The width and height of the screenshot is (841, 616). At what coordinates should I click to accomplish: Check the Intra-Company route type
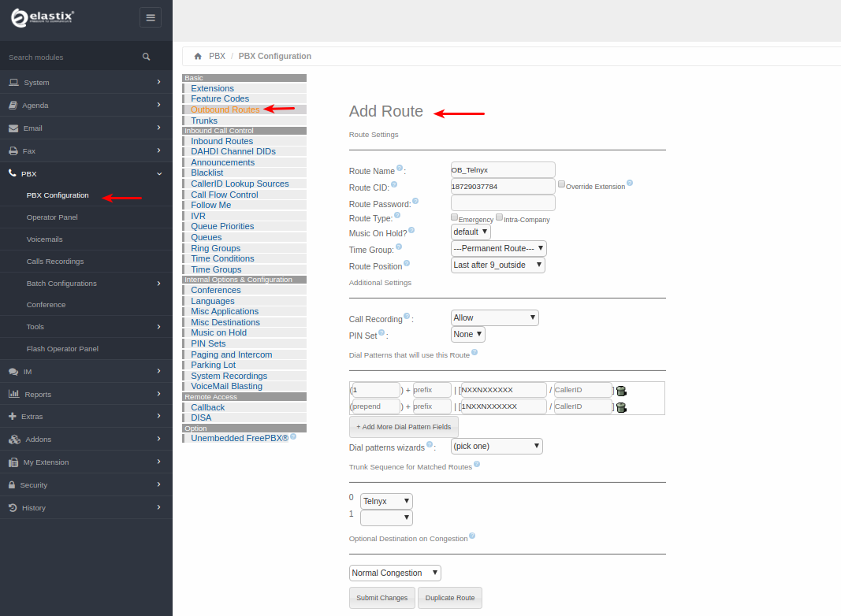[500, 217]
